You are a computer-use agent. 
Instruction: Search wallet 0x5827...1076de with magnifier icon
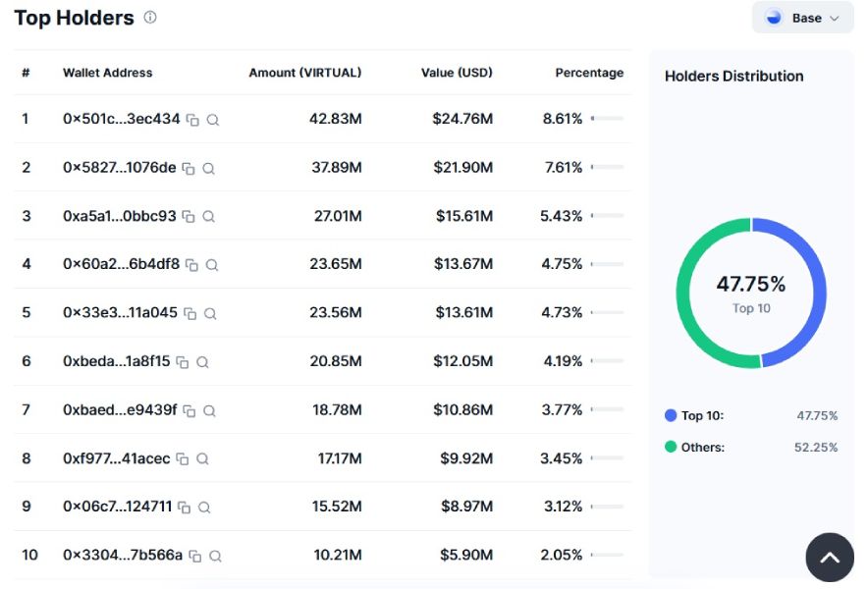(x=208, y=169)
